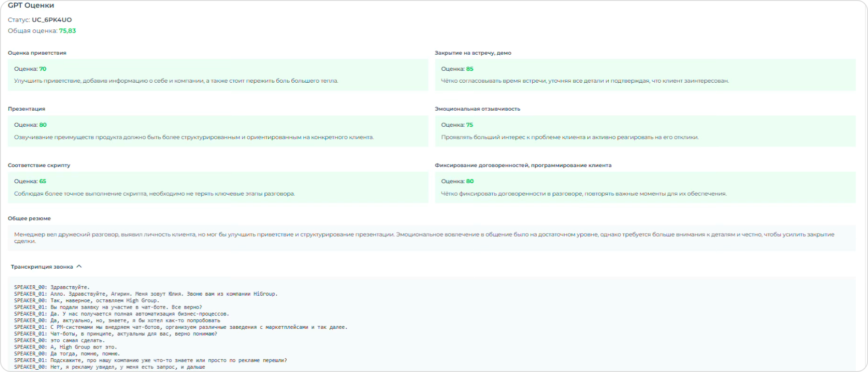Select the Фиксирование договоренностей section title

(523, 165)
